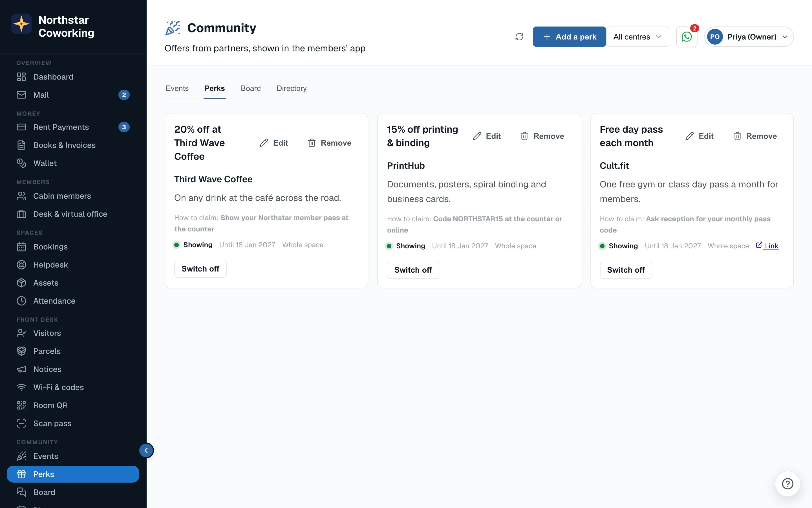Edit the Third Wave Coffee perk
This screenshot has width=812, height=508.
(x=274, y=143)
